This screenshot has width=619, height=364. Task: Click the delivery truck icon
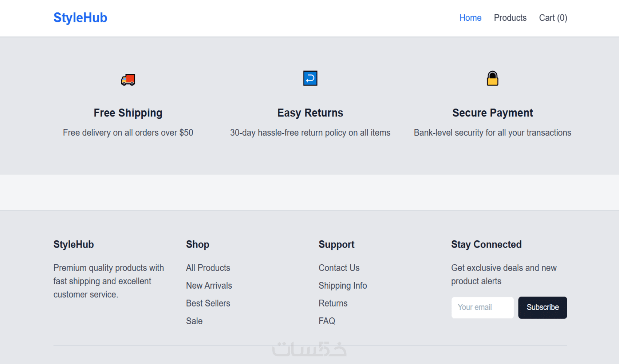[x=128, y=79]
